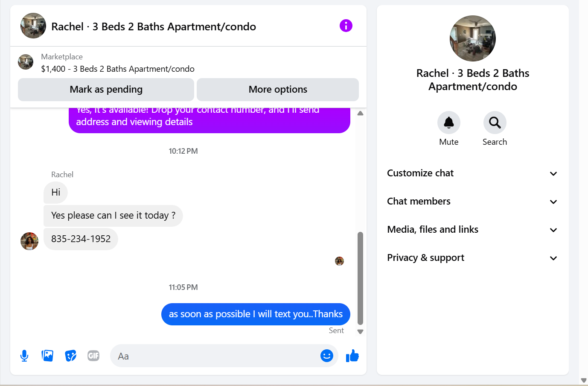588x386 pixels.
Task: Open the emoji smiley picker
Action: pyautogui.click(x=327, y=356)
